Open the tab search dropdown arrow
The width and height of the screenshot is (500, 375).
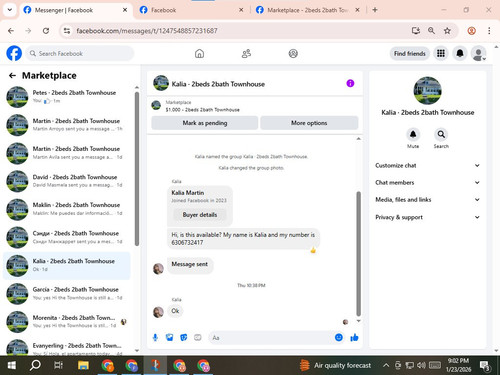[x=10, y=10]
